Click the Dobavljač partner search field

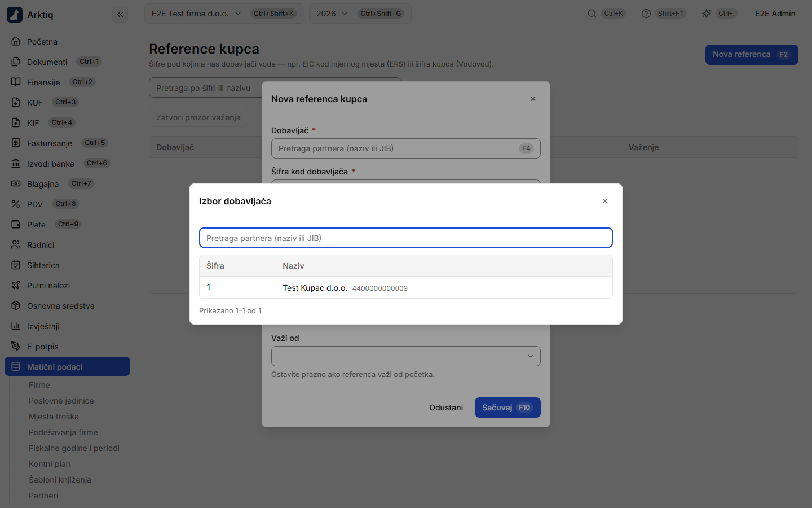point(406,148)
